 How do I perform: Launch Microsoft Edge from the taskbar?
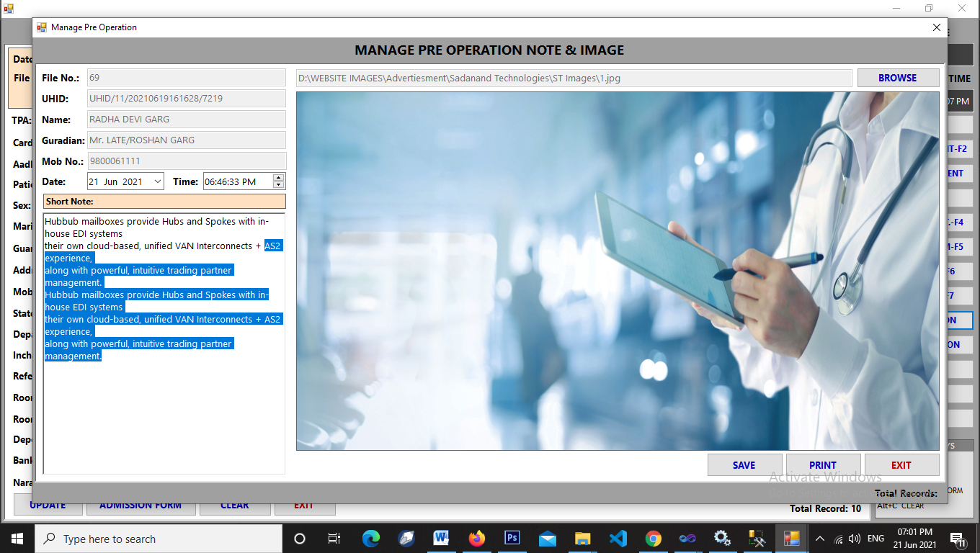[x=370, y=539]
